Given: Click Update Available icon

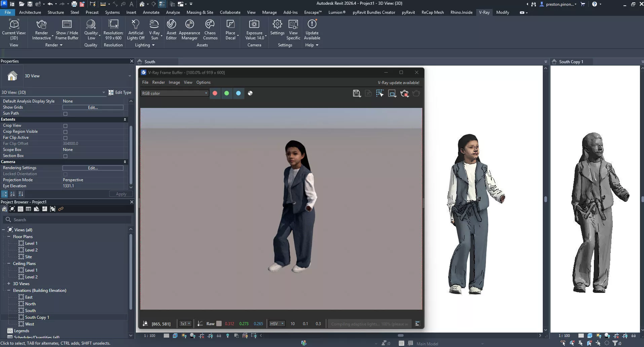Looking at the screenshot, I should pos(312,25).
